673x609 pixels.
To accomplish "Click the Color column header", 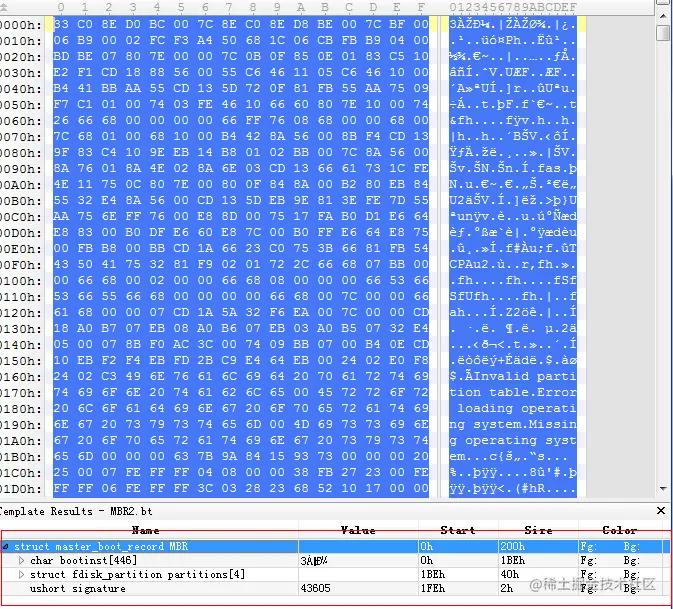I will coord(619,530).
